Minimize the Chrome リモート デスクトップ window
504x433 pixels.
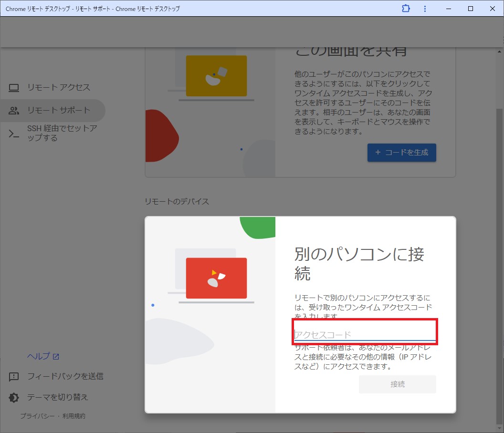tap(448, 9)
